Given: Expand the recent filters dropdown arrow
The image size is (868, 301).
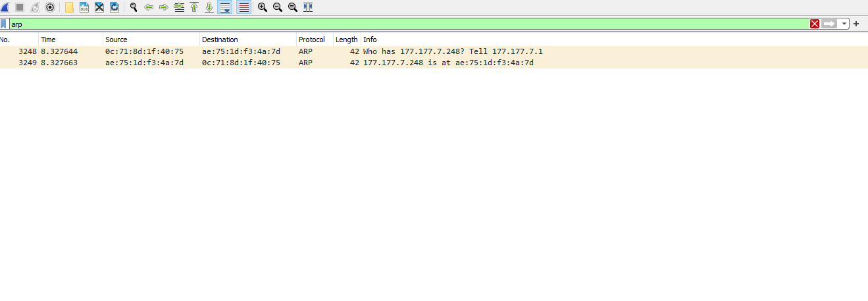Looking at the screenshot, I should click(x=844, y=24).
